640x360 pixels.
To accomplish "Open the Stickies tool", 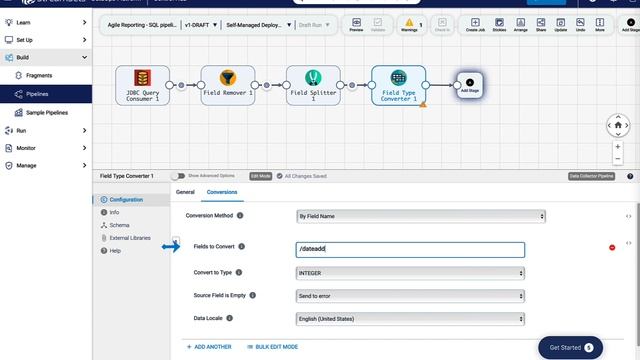I will 499,24.
